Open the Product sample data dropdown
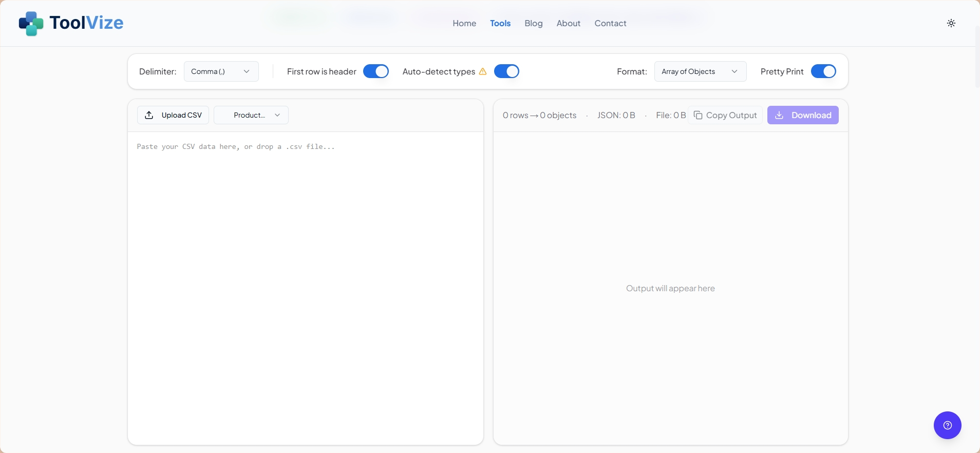This screenshot has height=453, width=980. point(251,115)
